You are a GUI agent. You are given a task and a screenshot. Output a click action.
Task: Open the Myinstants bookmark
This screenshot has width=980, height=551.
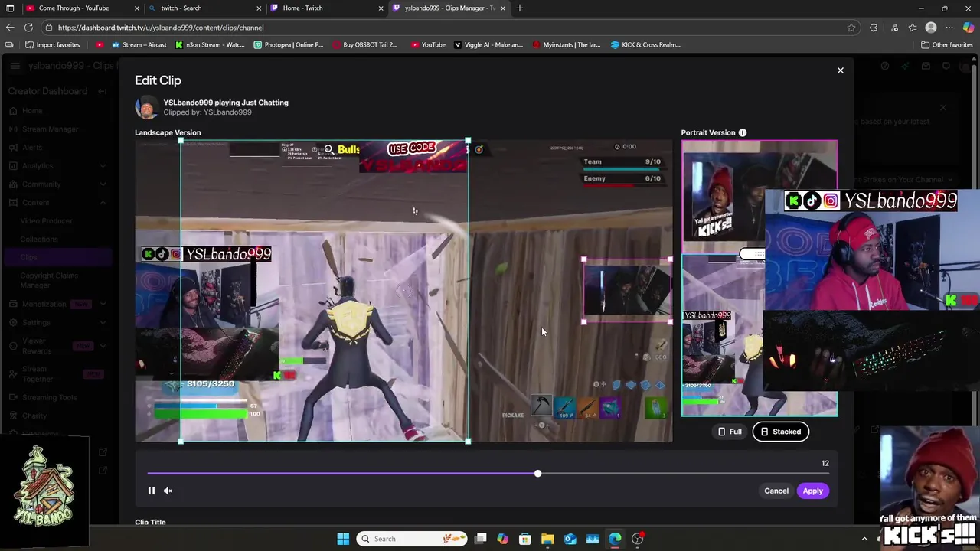(x=567, y=44)
